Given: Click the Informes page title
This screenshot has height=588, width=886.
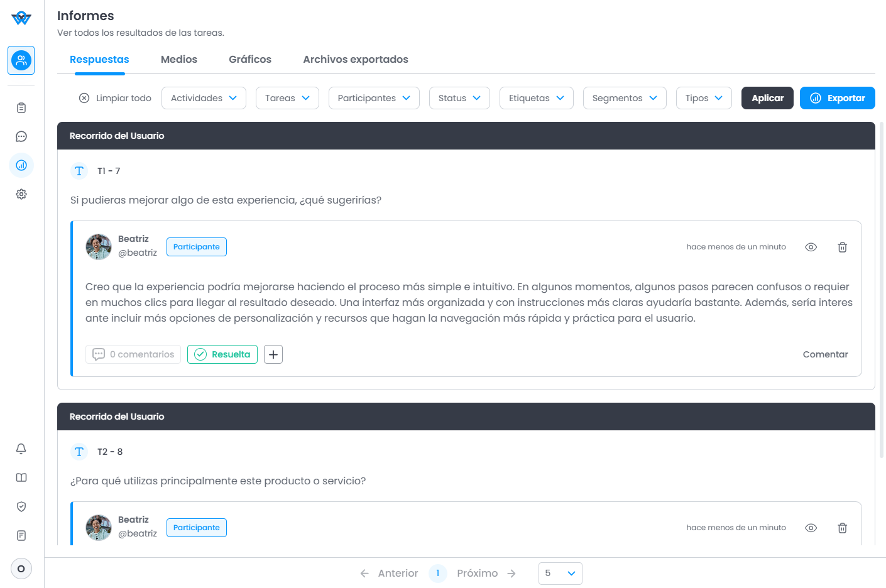Looking at the screenshot, I should pos(85,16).
